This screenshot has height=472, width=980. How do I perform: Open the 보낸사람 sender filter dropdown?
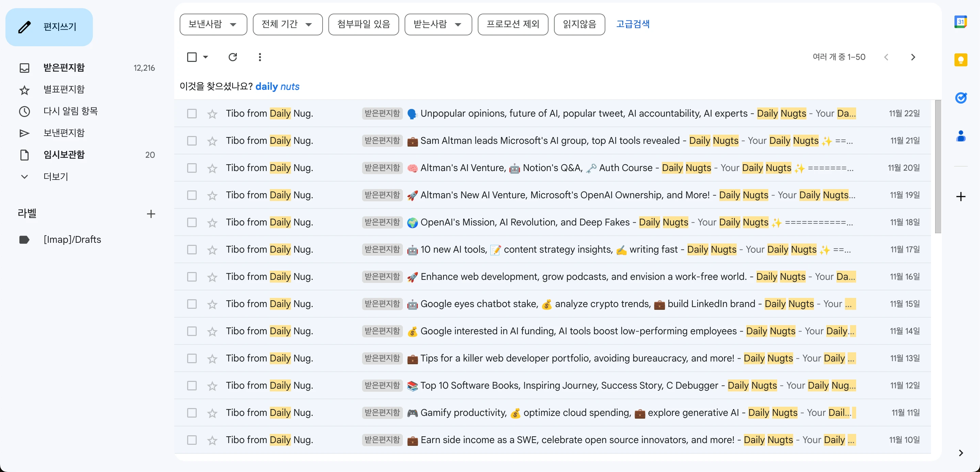(x=213, y=25)
